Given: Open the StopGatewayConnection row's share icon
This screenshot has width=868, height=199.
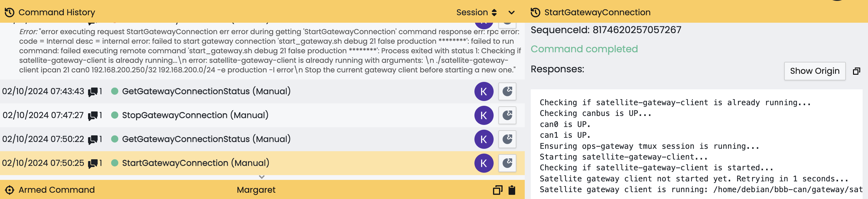Looking at the screenshot, I should [507, 115].
